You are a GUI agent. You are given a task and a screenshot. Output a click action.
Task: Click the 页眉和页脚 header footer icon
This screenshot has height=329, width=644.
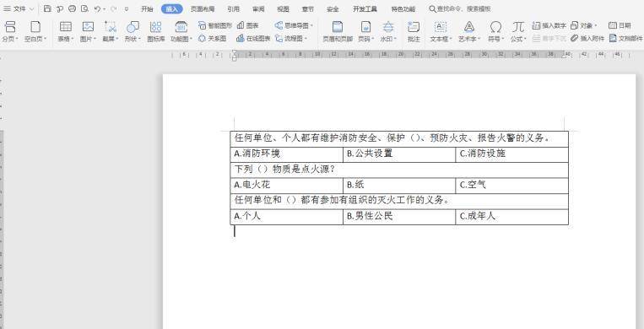click(338, 27)
